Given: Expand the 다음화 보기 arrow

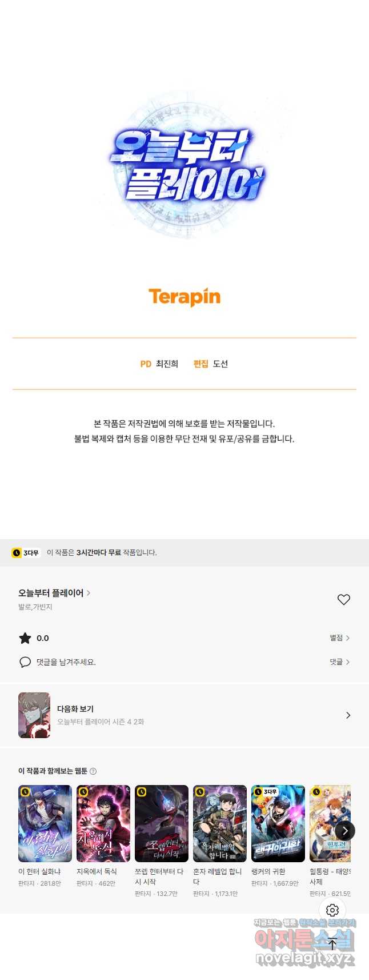Looking at the screenshot, I should tap(348, 715).
